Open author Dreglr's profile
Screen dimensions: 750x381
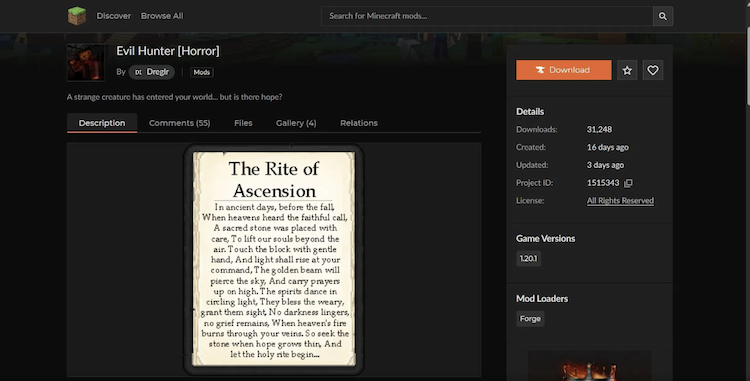pyautogui.click(x=152, y=72)
